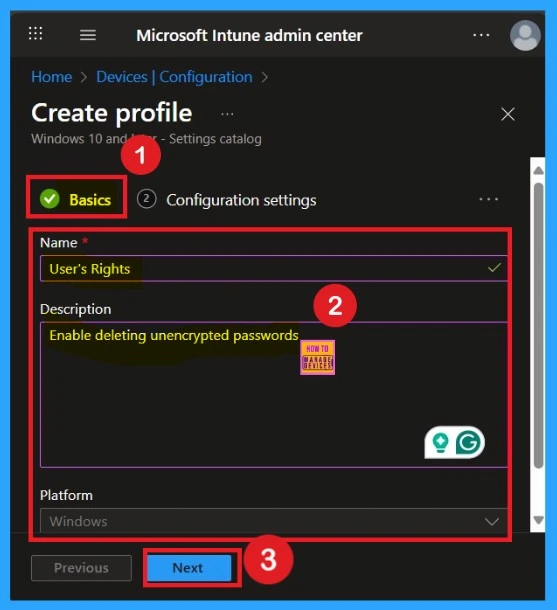
Task: Click the Microsoft Intune admin center title
Action: pyautogui.click(x=249, y=35)
